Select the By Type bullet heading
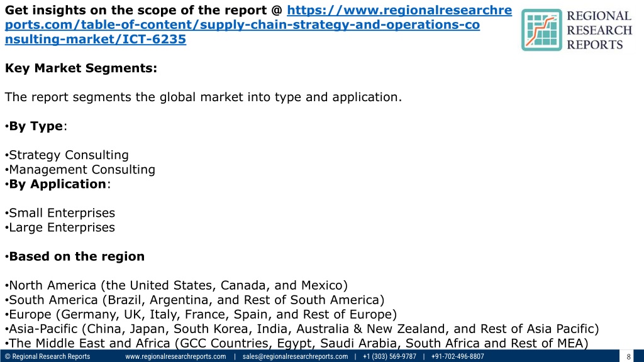Image resolution: width=644 pixels, height=362 pixels. (36, 126)
